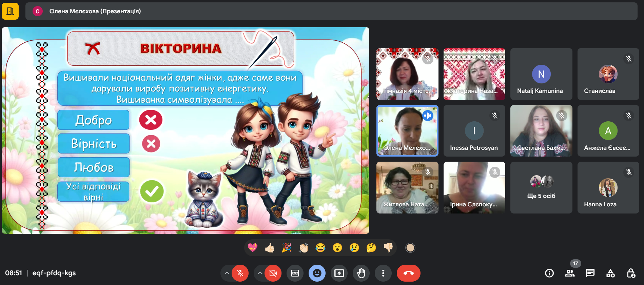Turn on the camera
Screen dimensions: 644x285
pos(273,273)
